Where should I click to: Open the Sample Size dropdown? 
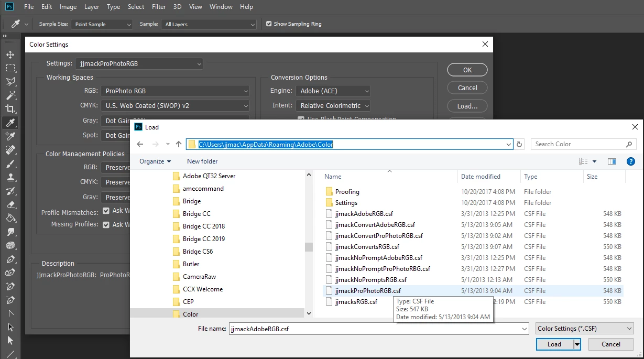tap(102, 24)
